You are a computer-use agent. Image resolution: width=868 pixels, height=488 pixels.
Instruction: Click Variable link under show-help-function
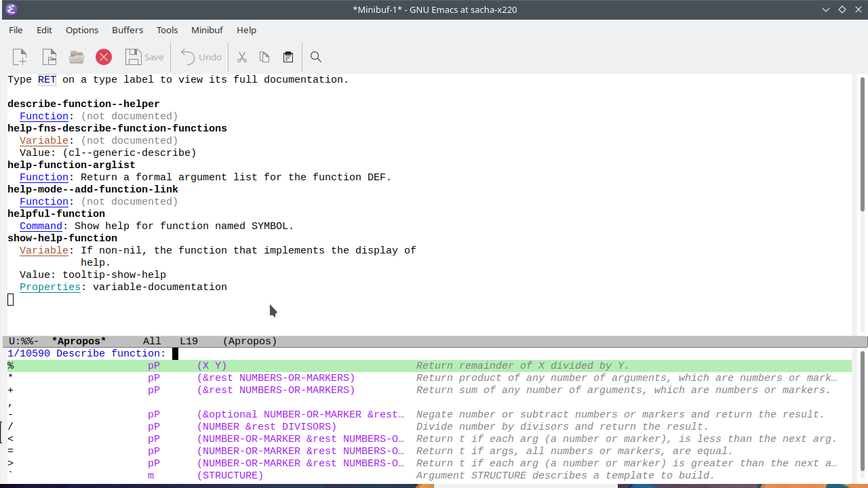[x=44, y=250]
